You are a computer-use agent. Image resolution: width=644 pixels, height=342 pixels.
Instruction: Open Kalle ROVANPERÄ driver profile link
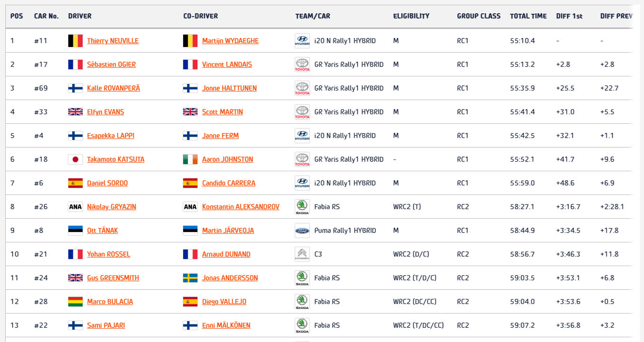click(x=113, y=88)
